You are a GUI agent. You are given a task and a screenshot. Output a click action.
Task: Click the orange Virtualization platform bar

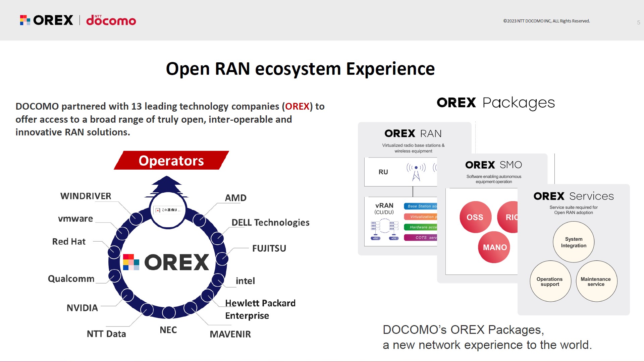tap(421, 217)
